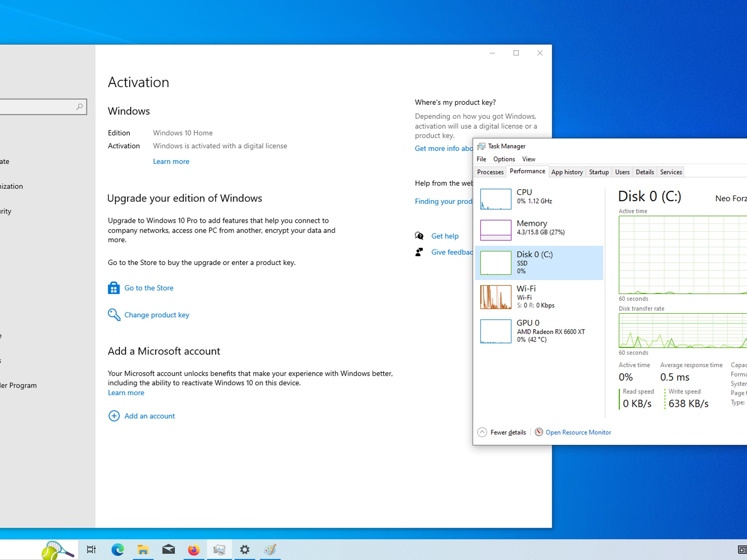Click the Give feedback person icon
Viewport: 747px width, 560px height.
[x=419, y=252]
